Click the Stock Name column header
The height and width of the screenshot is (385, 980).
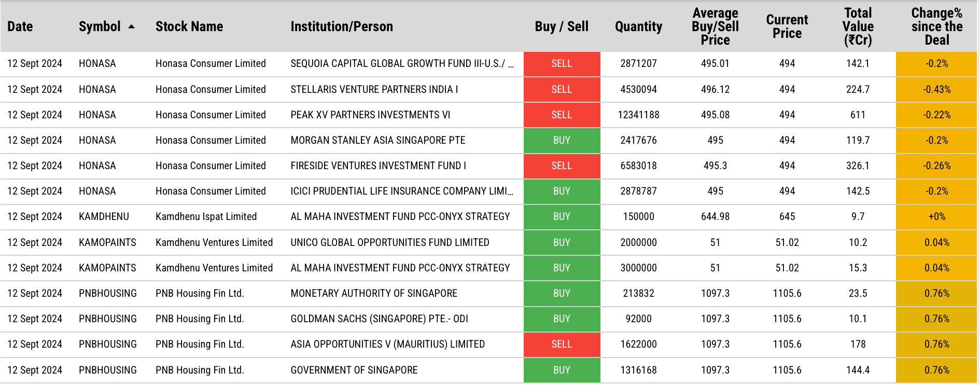pos(189,26)
